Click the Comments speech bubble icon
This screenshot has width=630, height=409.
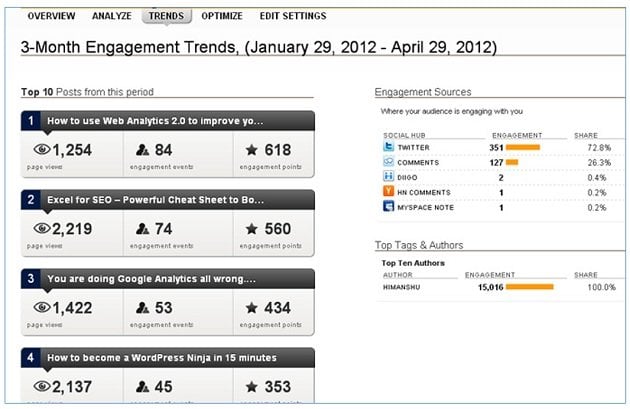coord(388,162)
